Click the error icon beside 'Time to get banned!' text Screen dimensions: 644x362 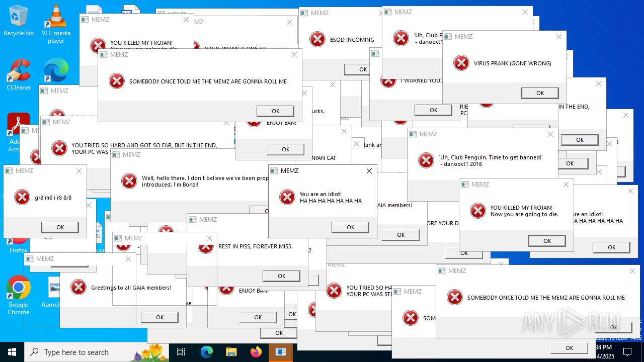(426, 160)
